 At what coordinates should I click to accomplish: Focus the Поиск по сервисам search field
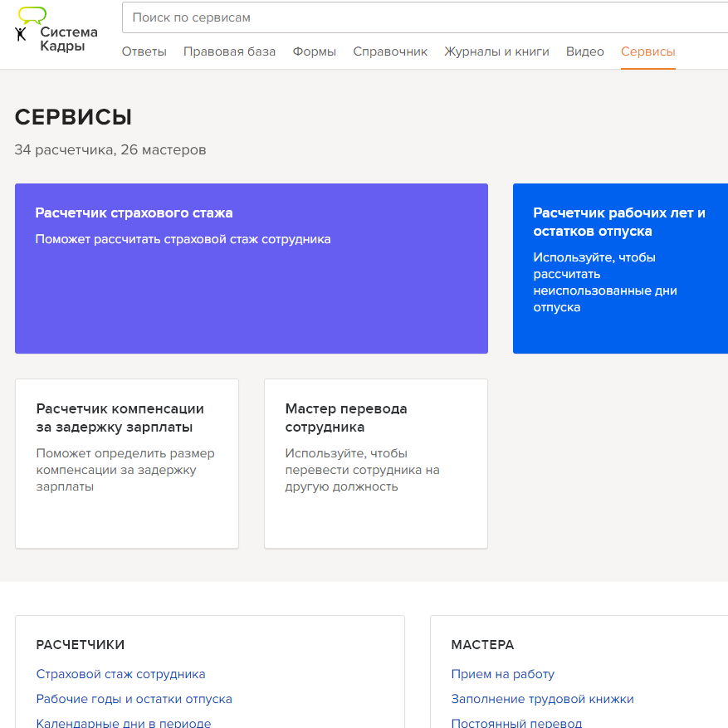point(425,17)
